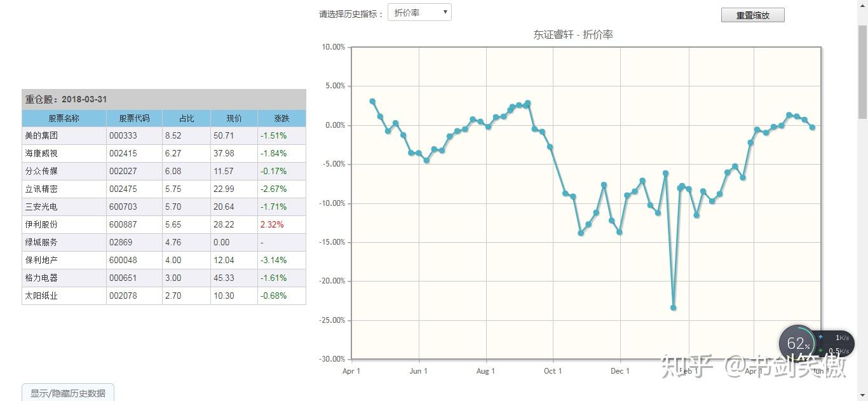The image size is (868, 401).
Task: Click stock code 600887
Action: click(123, 224)
